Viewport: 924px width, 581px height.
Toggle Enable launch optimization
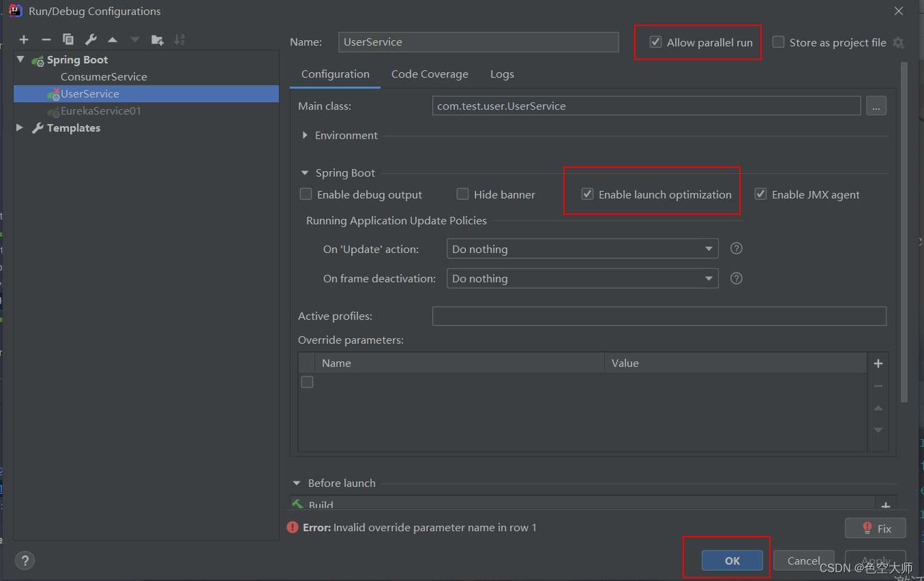pyautogui.click(x=587, y=194)
